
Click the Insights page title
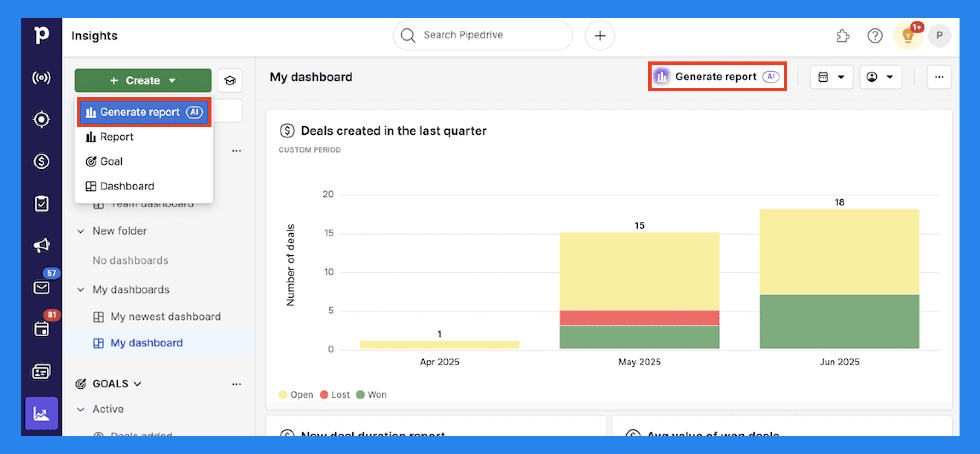pyautogui.click(x=94, y=35)
